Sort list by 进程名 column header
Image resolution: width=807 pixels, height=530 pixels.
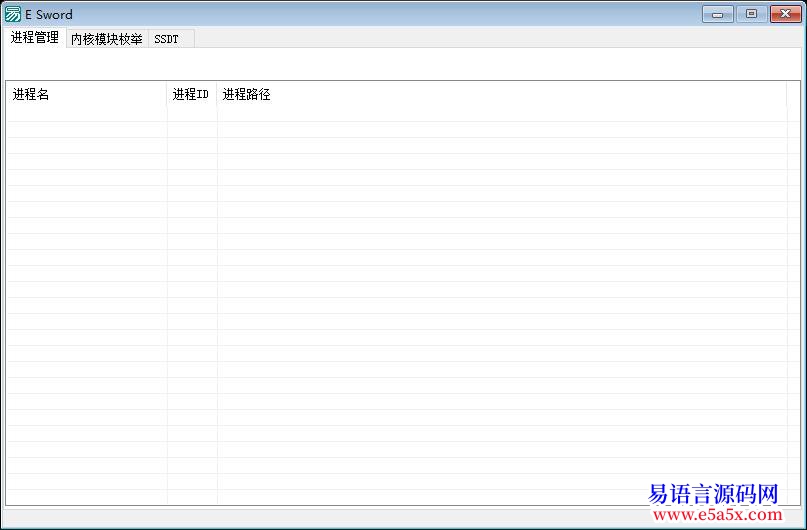point(86,94)
